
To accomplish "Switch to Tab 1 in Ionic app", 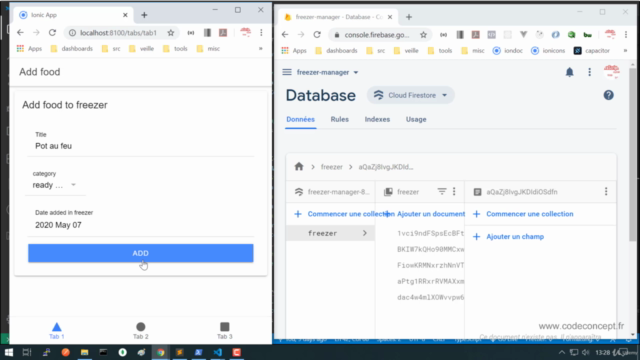I will (57, 331).
